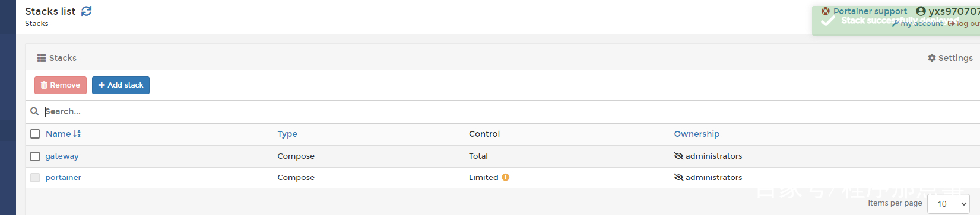
Task: Click the Limited control warning icon
Action: [506, 177]
